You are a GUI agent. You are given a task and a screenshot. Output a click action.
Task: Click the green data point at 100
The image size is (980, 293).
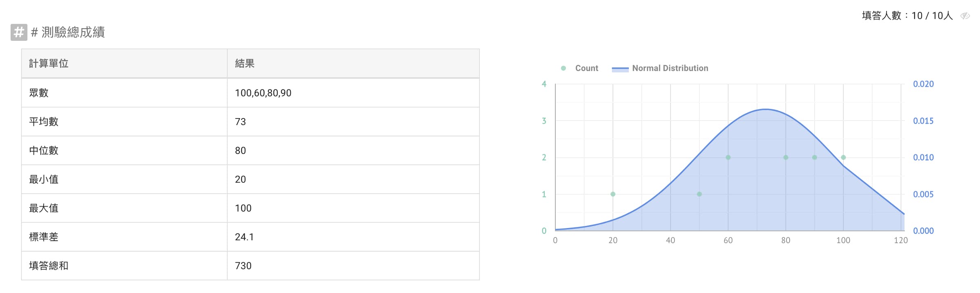[843, 157]
